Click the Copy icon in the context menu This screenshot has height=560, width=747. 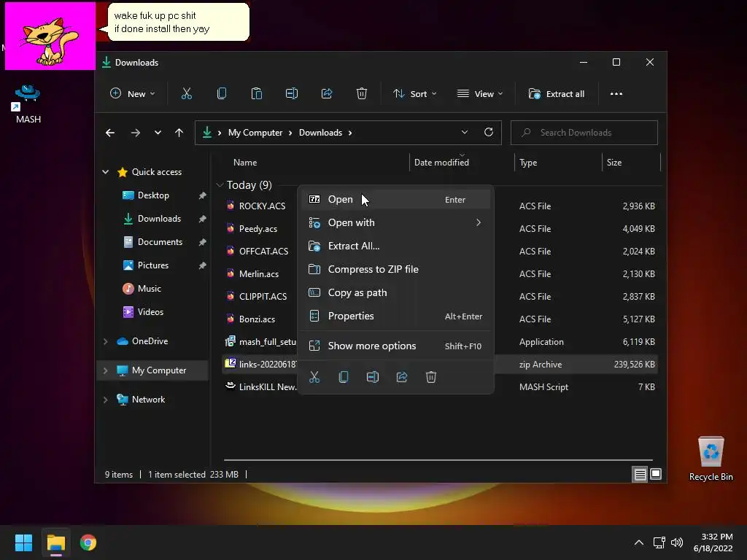pos(344,377)
